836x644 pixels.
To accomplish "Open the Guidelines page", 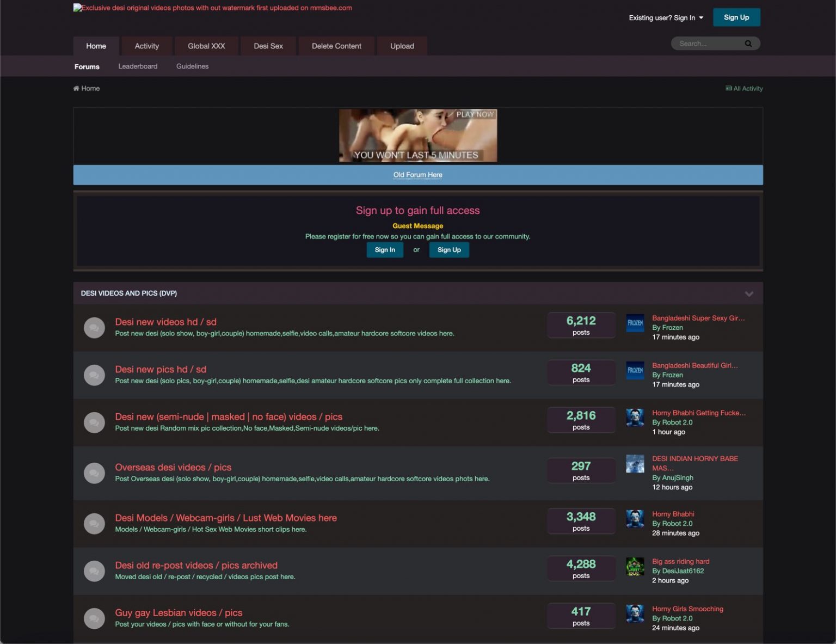I will 193,66.
